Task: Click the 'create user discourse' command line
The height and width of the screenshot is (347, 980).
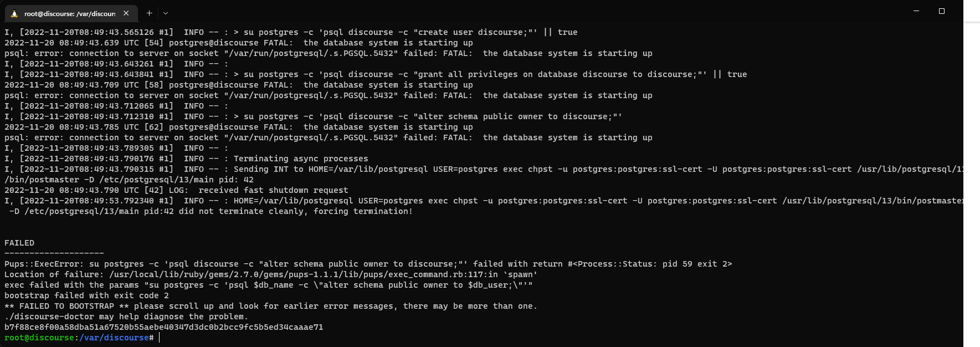Action: [x=291, y=32]
